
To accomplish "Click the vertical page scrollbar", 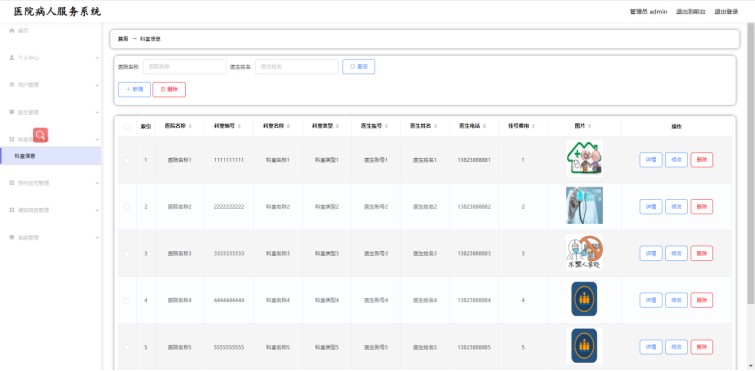I will click(751, 164).
